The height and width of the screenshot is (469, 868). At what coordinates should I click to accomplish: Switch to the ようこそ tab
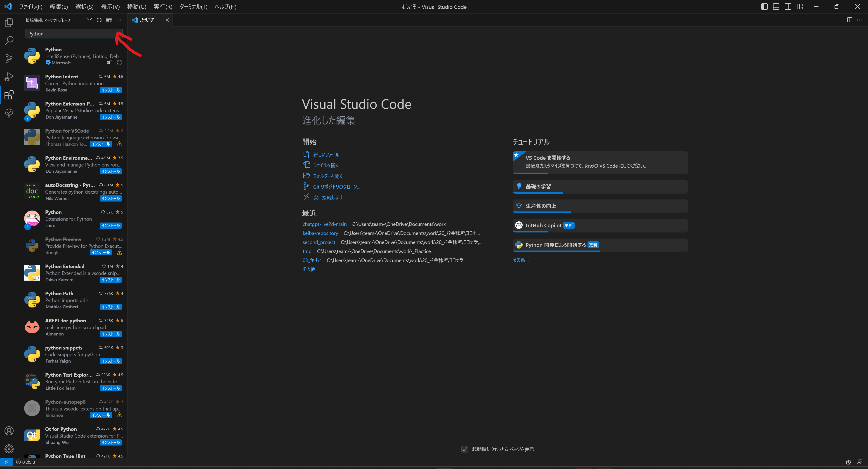pyautogui.click(x=147, y=20)
